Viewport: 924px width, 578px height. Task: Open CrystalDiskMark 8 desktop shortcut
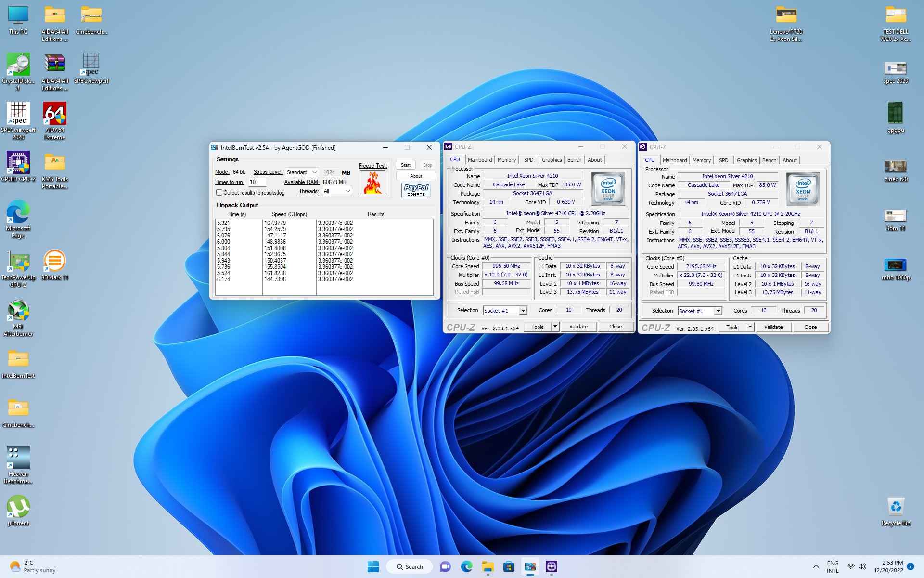pos(18,71)
